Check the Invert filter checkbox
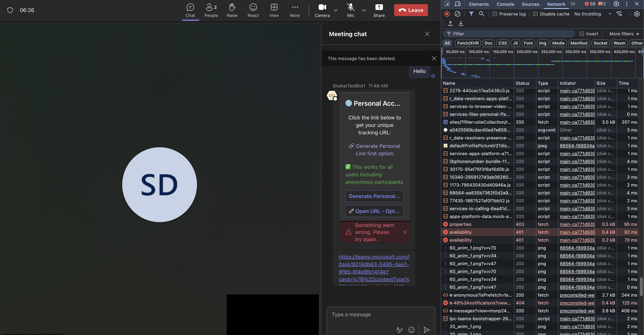This screenshot has width=644, height=335. pyautogui.click(x=582, y=34)
